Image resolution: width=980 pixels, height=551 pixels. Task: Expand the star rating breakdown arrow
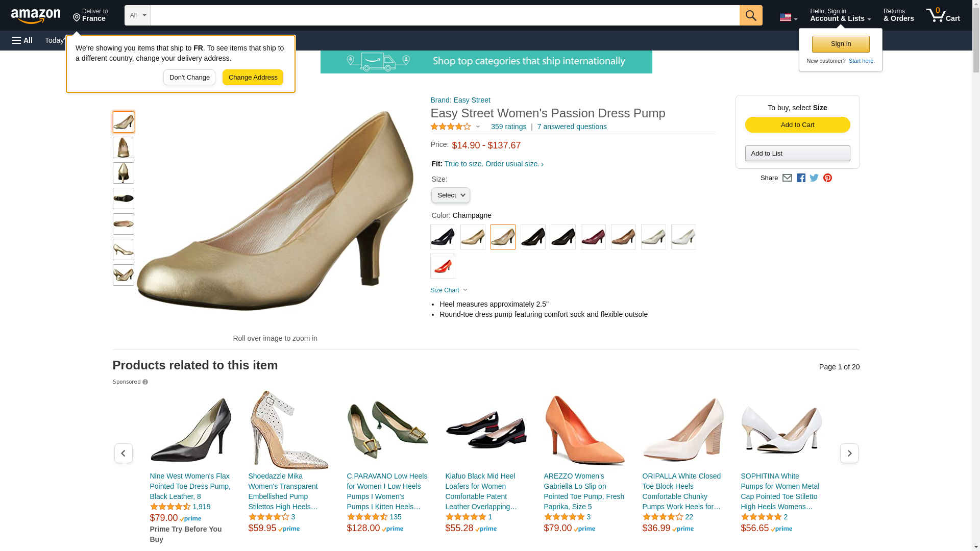[478, 127]
